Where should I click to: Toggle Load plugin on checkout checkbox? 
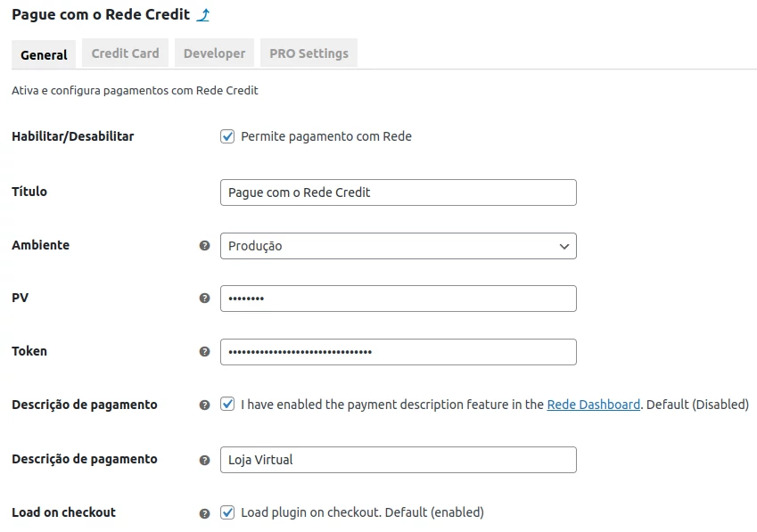[227, 512]
